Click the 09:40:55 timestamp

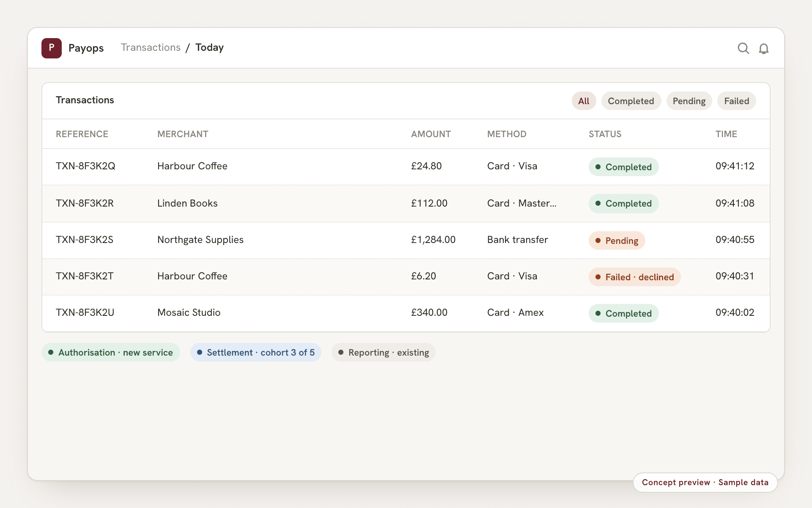(x=735, y=240)
